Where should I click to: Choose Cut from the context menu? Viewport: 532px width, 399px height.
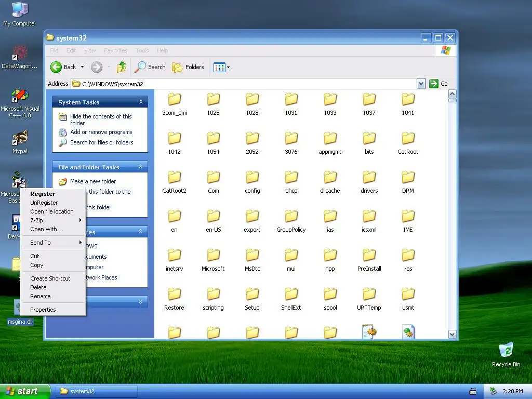point(53,256)
